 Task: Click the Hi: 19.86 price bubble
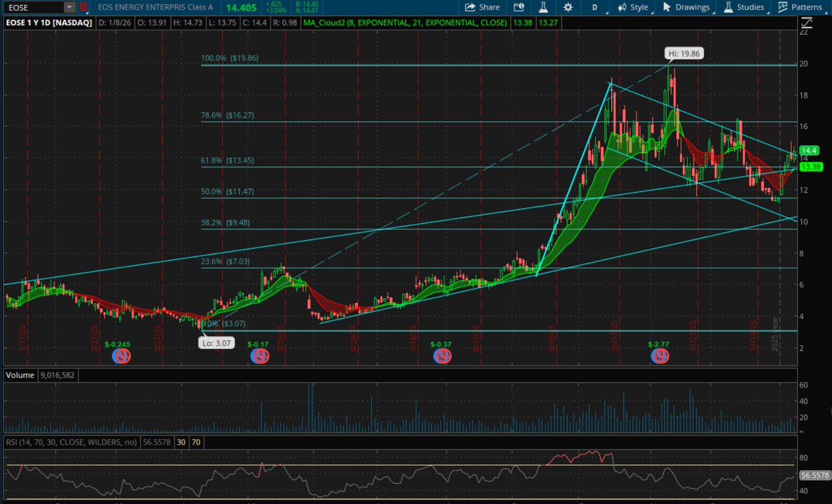[x=685, y=53]
